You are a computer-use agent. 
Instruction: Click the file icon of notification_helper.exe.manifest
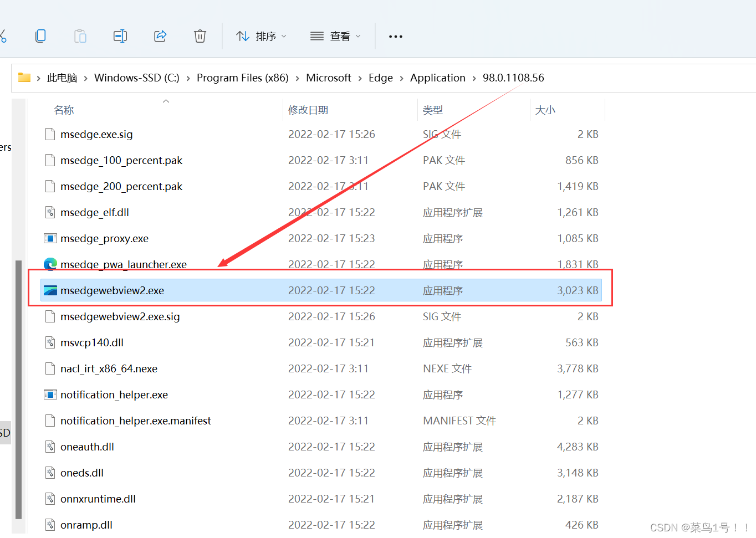pyautogui.click(x=50, y=421)
